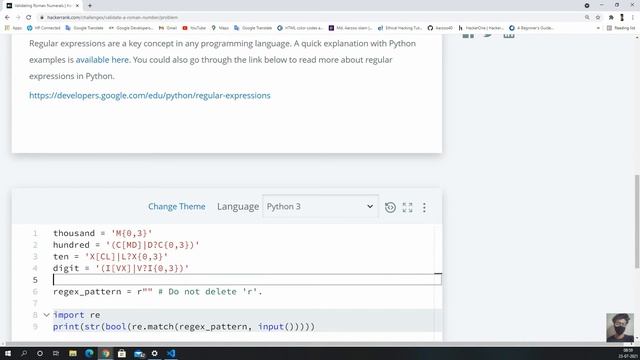Open File Explorer from the taskbar
Viewport: 640px width, 360px height.
pyautogui.click(x=73, y=353)
